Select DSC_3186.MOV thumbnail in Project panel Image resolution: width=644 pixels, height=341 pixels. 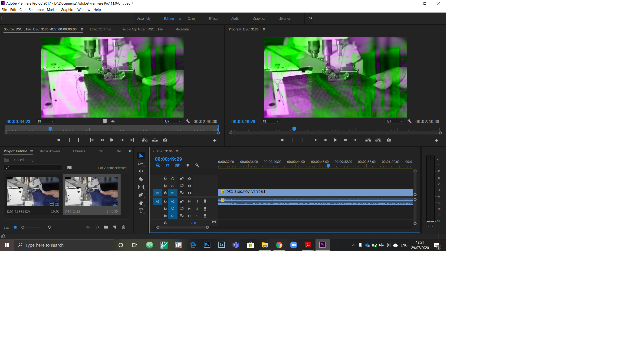tap(33, 191)
